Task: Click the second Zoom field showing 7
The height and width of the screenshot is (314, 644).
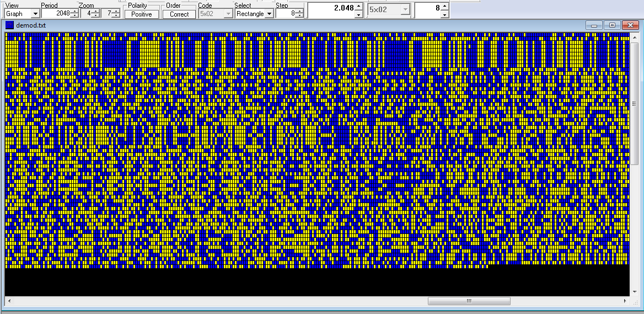Action: point(106,14)
